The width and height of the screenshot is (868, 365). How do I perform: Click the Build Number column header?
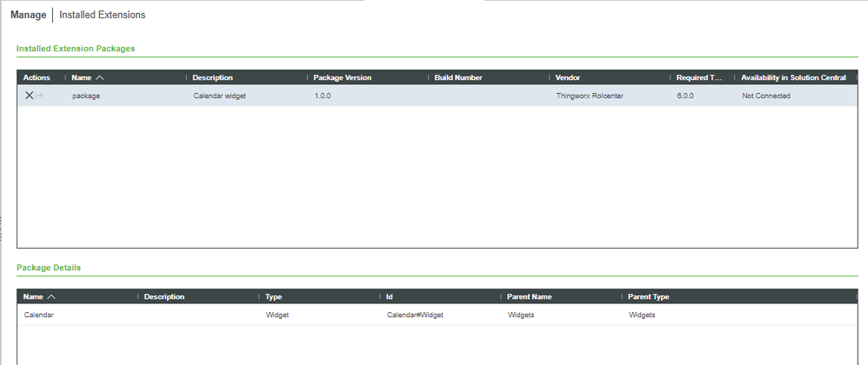458,77
